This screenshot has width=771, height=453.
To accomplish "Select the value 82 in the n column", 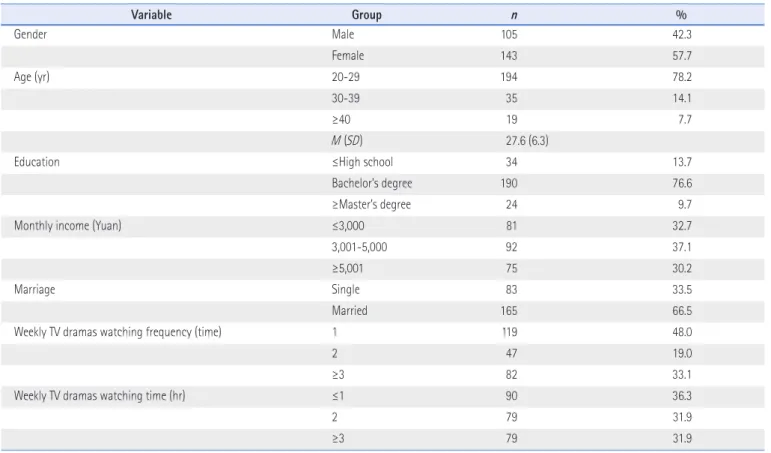I will (x=511, y=375).
